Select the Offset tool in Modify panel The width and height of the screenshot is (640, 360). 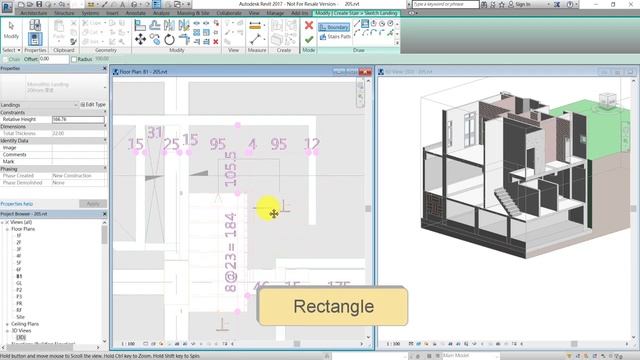(155, 25)
